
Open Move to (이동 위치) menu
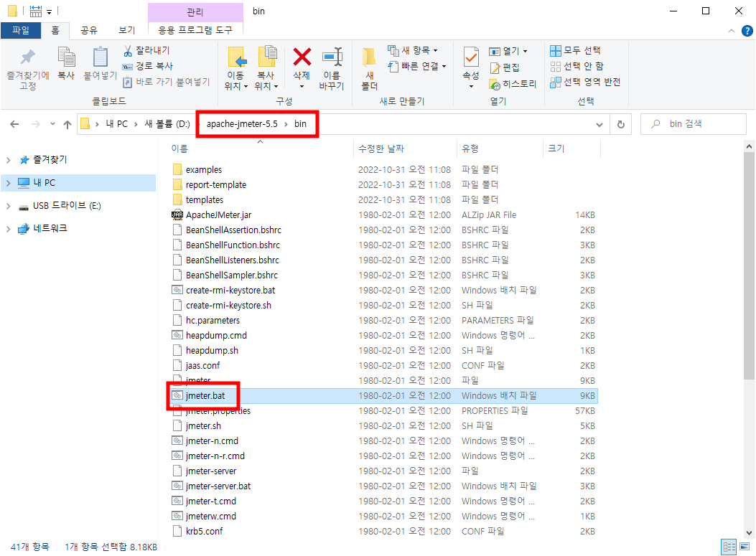pos(236,68)
